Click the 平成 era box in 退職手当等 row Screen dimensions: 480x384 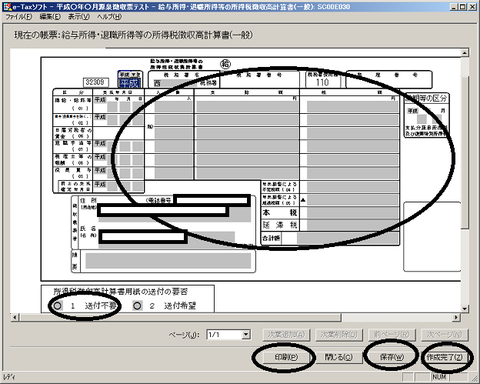(x=100, y=143)
